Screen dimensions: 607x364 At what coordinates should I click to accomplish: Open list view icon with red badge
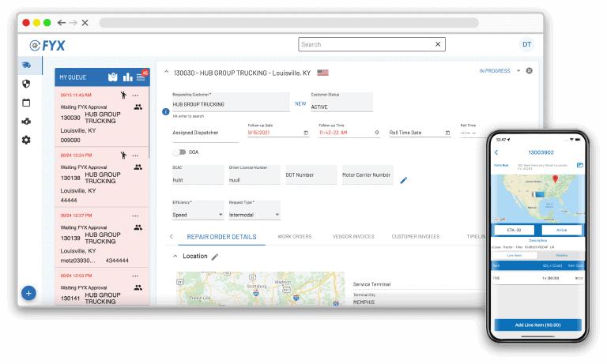click(141, 77)
